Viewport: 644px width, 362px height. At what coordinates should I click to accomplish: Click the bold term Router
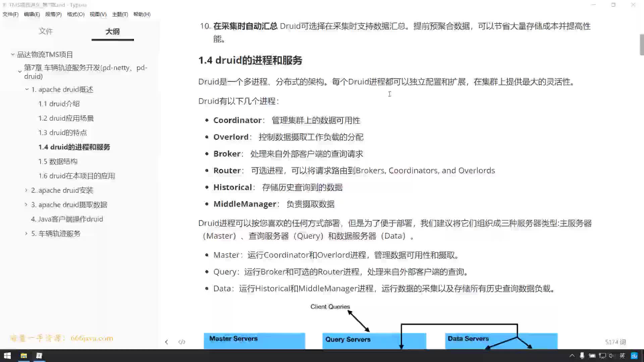pyautogui.click(x=227, y=171)
